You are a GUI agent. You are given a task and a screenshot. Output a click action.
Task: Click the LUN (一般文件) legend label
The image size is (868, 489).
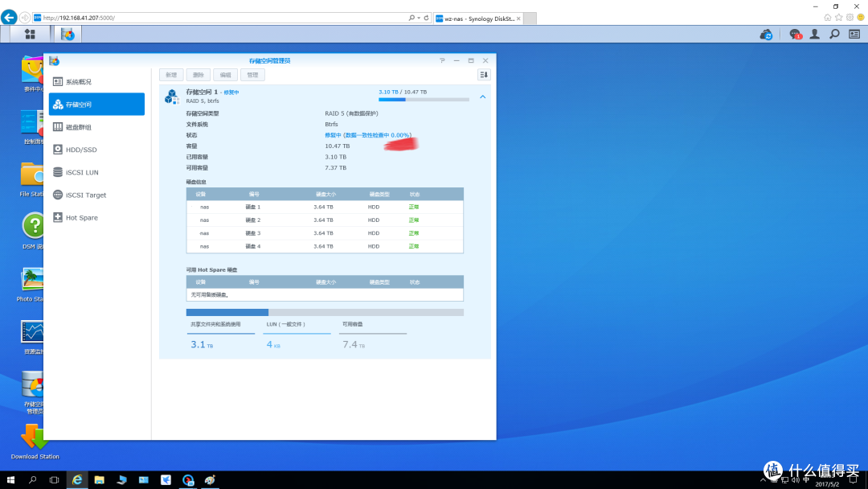[285, 324]
